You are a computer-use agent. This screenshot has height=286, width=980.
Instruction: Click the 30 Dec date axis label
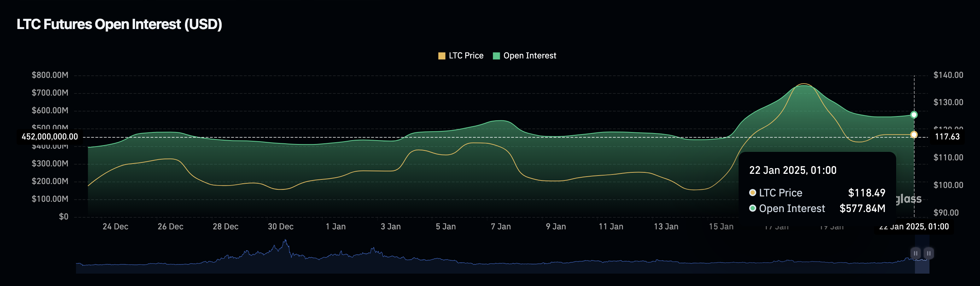coord(281,227)
